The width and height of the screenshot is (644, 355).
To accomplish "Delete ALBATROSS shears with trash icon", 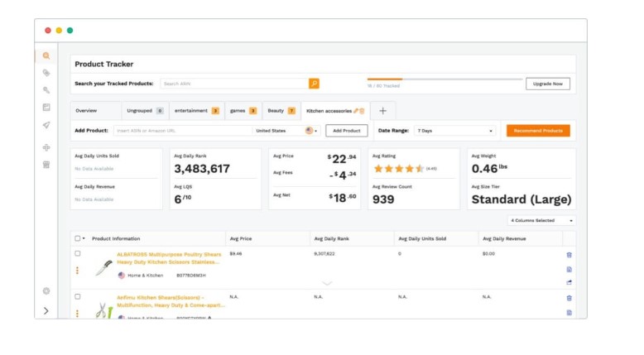I will (x=569, y=255).
